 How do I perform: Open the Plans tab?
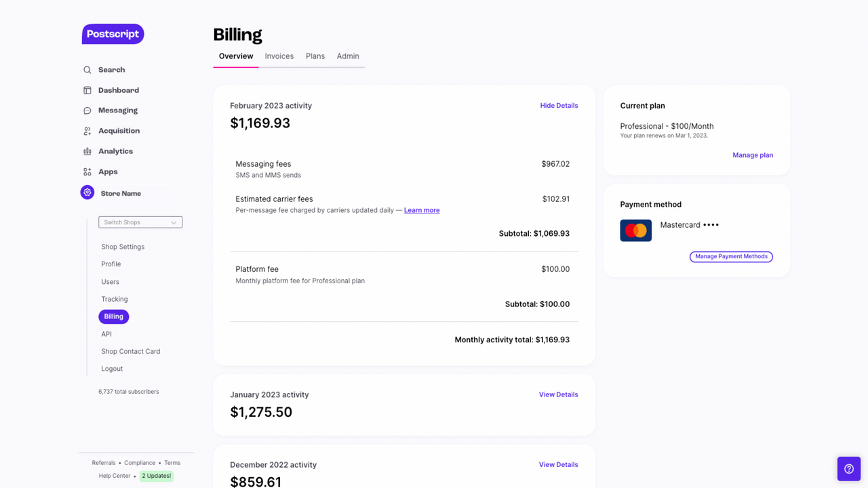click(315, 56)
